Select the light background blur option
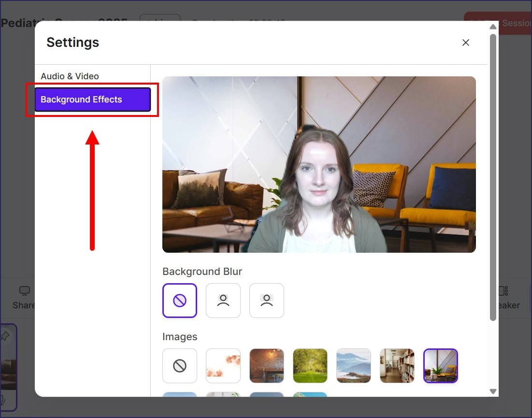 [223, 301]
